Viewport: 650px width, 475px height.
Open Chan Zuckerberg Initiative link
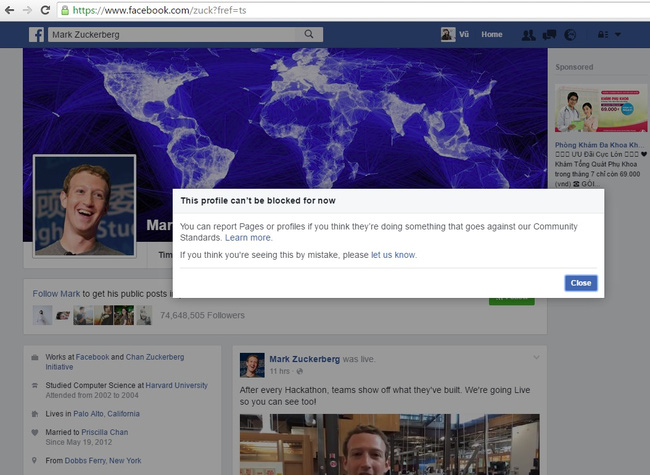coord(115,362)
